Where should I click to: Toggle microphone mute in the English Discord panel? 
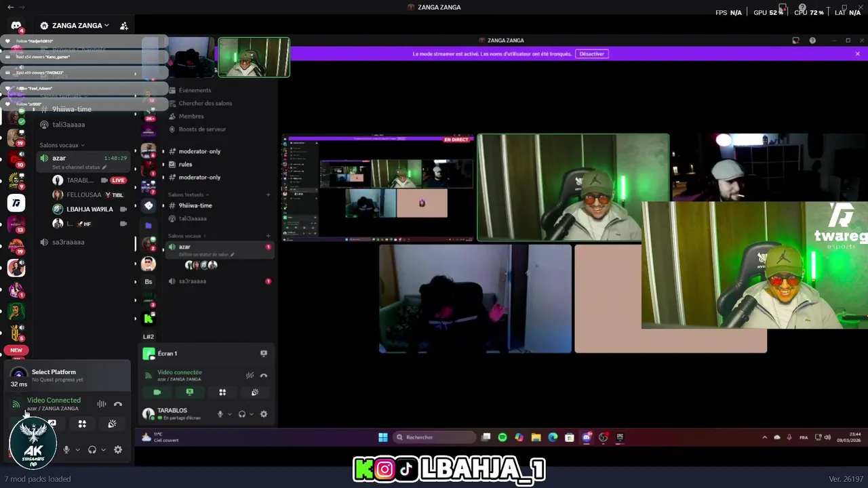tap(66, 449)
